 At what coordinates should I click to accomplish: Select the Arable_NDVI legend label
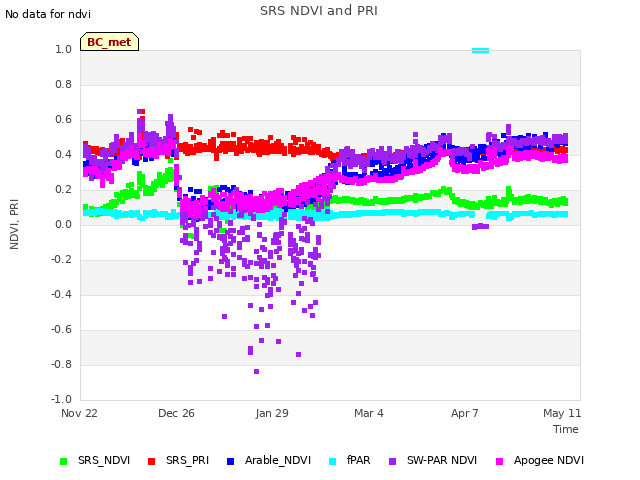tap(278, 460)
